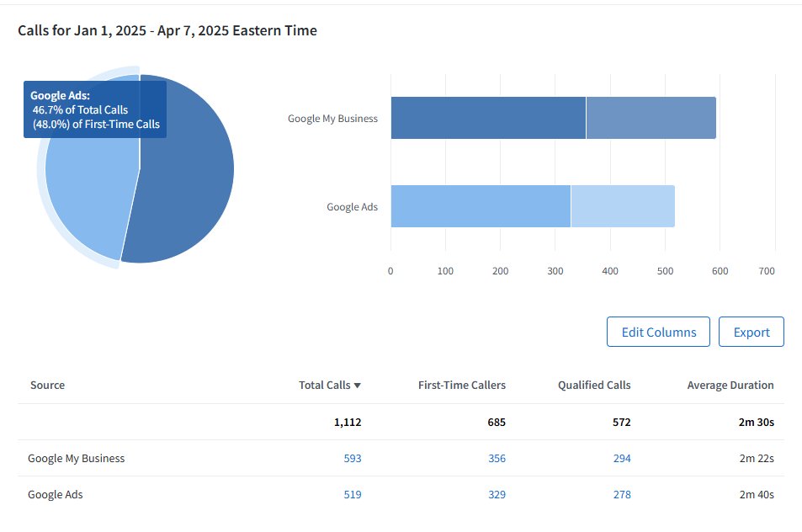Click the 2m 22s duration value
Screen dimensions: 802x532
point(757,458)
